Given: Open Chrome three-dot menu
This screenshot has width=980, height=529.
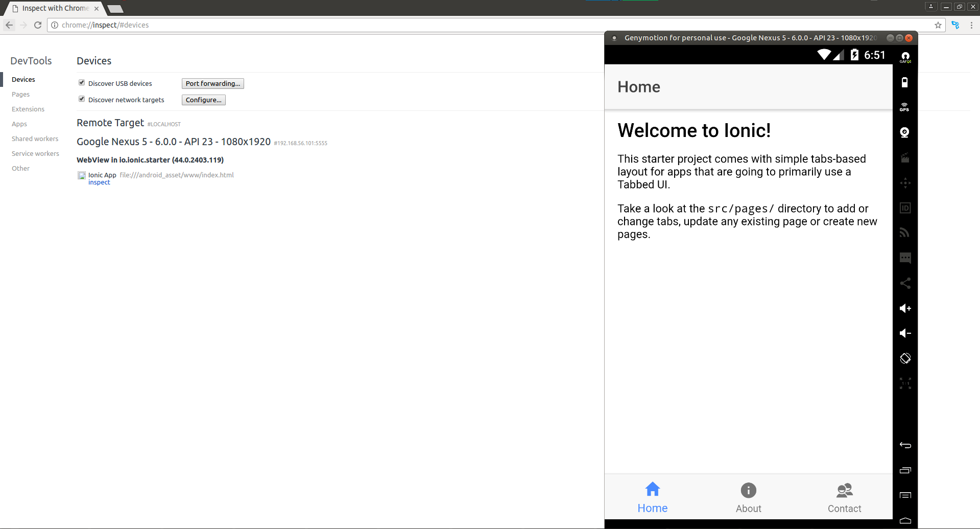Looking at the screenshot, I should (x=971, y=25).
